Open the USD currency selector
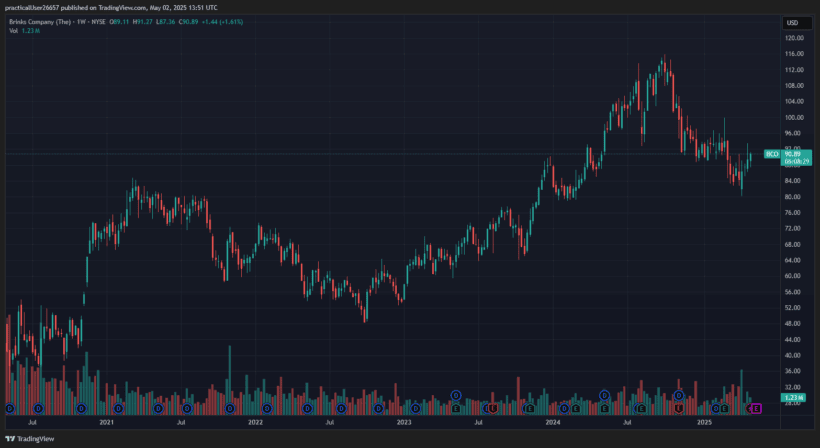This screenshot has height=448, width=820. [x=792, y=22]
